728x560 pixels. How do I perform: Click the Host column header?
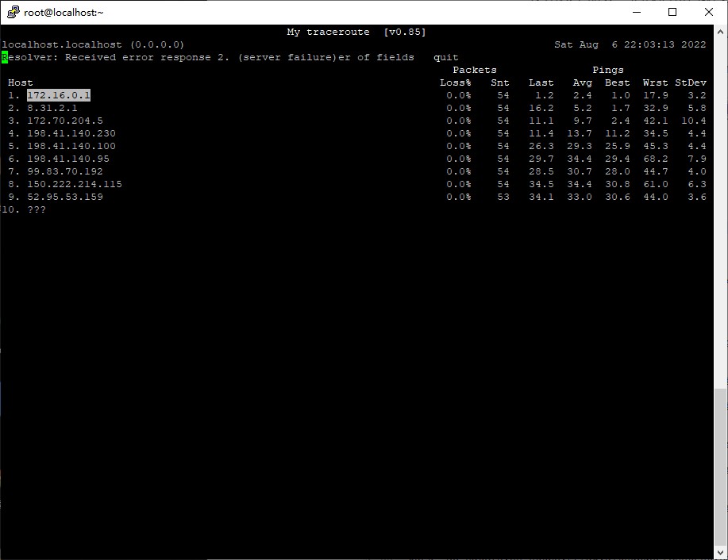click(x=21, y=82)
